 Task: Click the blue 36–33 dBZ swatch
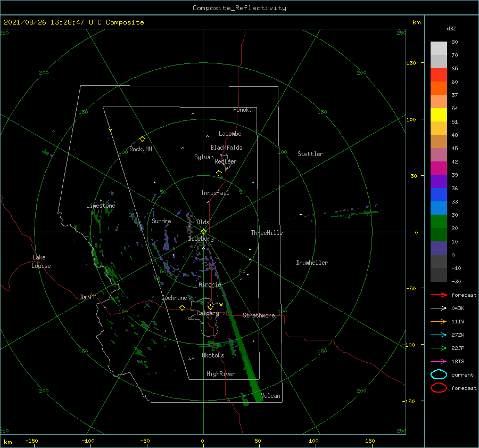(439, 195)
